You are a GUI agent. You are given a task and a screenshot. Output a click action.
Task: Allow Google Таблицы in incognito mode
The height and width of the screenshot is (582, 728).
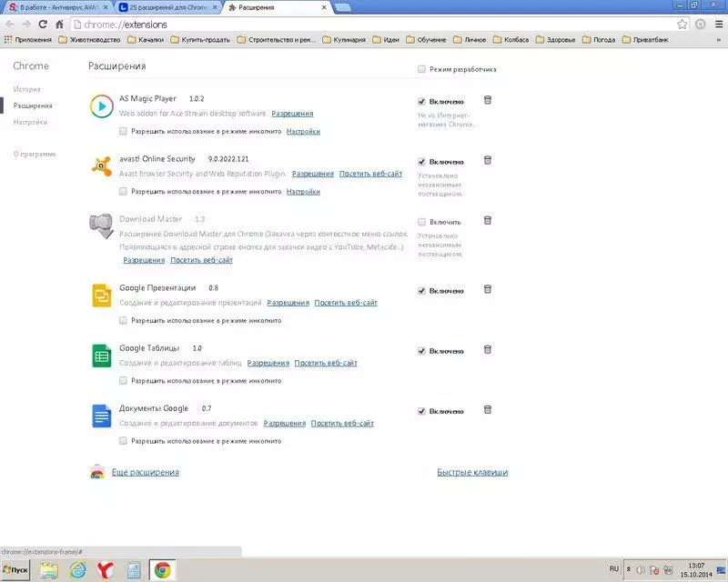point(123,381)
